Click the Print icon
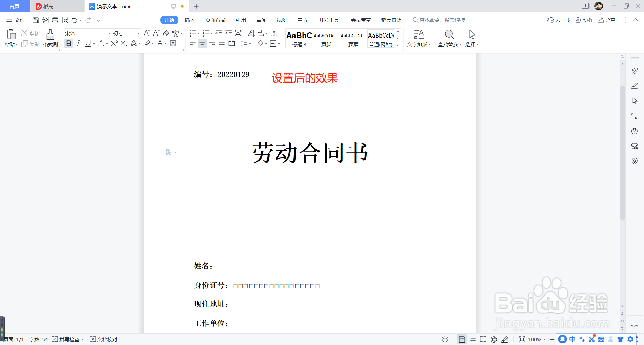 55,20
